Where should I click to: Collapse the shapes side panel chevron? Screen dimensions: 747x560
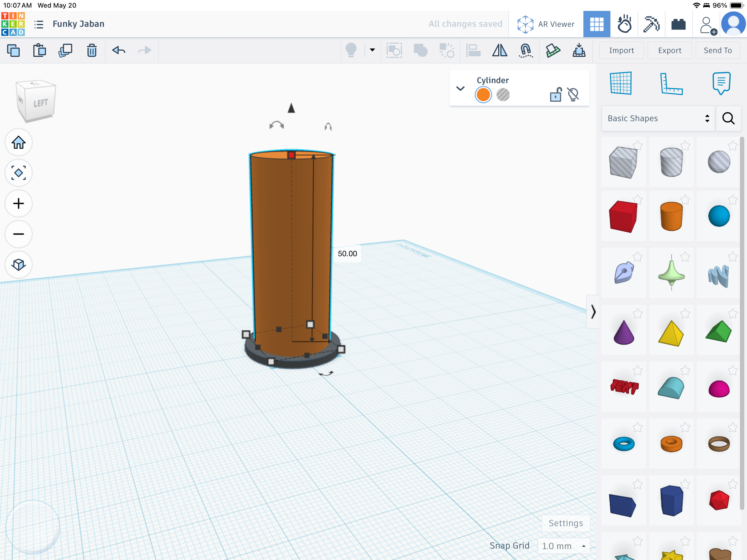[593, 311]
